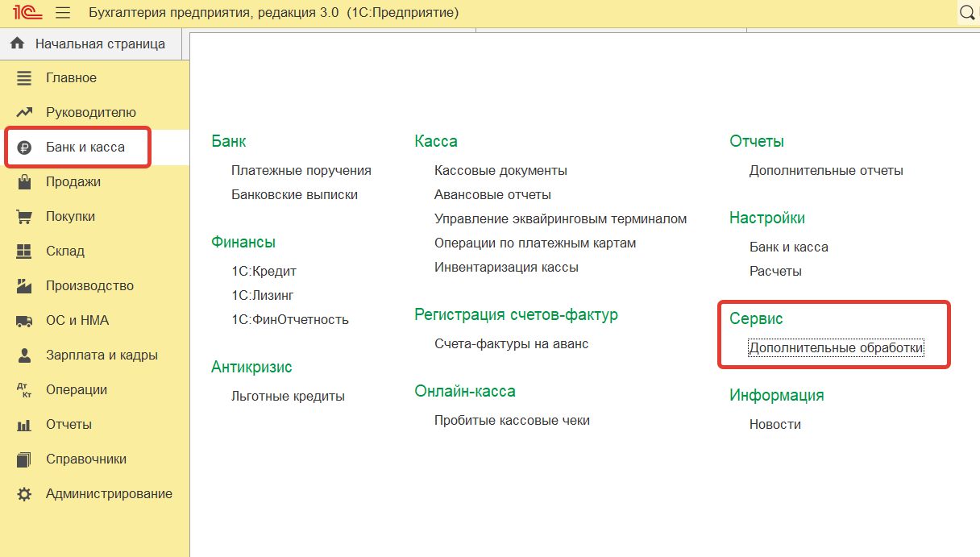
Task: Click the Антикризис group heading
Action: point(251,368)
